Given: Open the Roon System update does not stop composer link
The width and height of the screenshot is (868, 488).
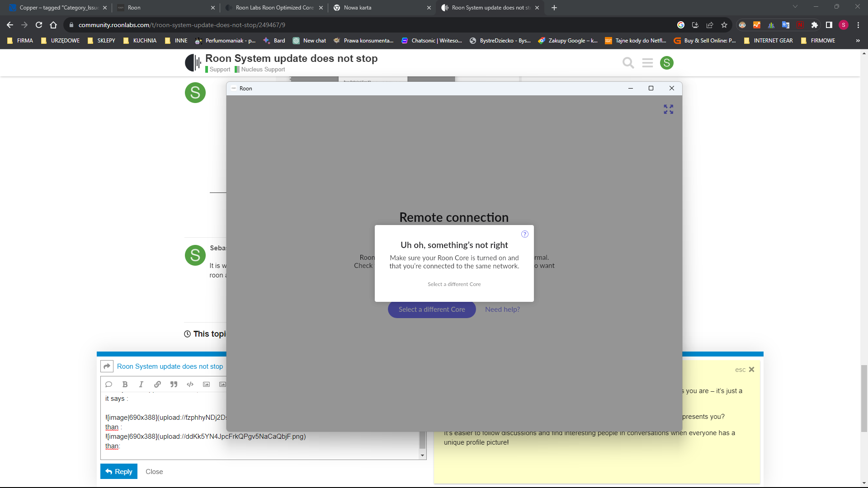Looking at the screenshot, I should click(x=170, y=366).
